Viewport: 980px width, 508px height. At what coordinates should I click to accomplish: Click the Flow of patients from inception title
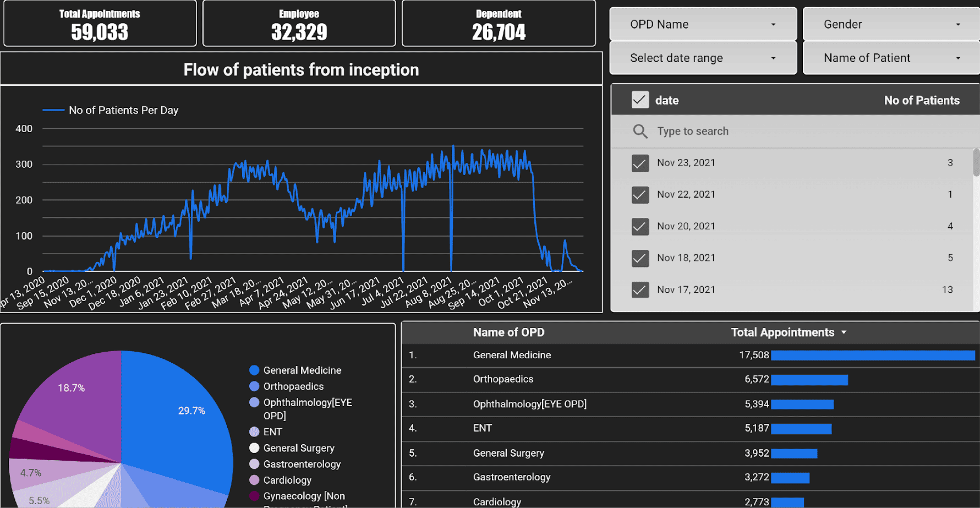click(301, 70)
